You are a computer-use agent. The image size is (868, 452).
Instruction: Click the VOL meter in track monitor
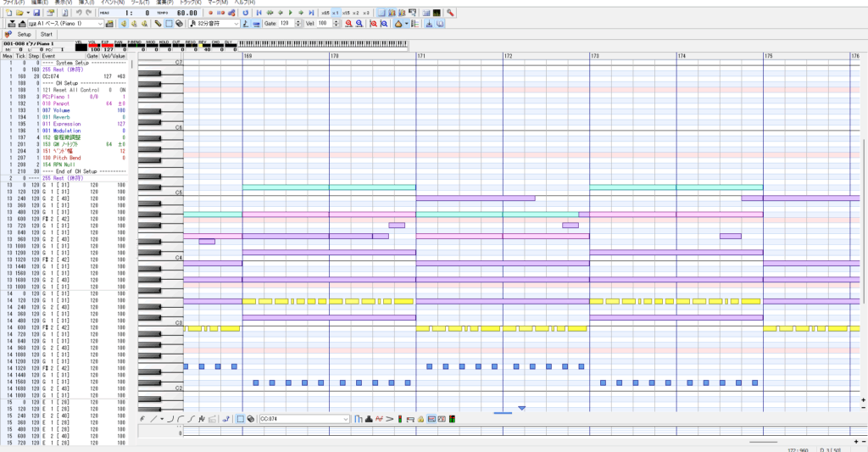[x=95, y=47]
